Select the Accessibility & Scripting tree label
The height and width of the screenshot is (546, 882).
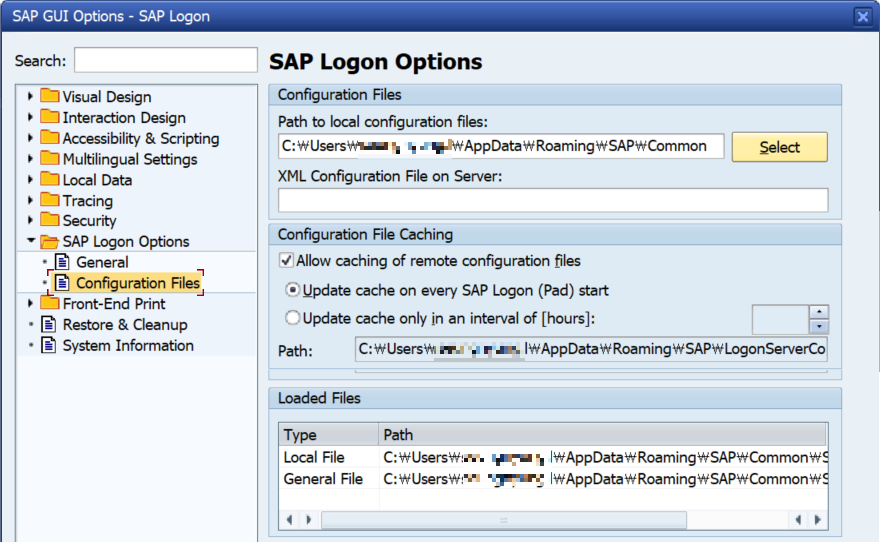click(x=141, y=138)
